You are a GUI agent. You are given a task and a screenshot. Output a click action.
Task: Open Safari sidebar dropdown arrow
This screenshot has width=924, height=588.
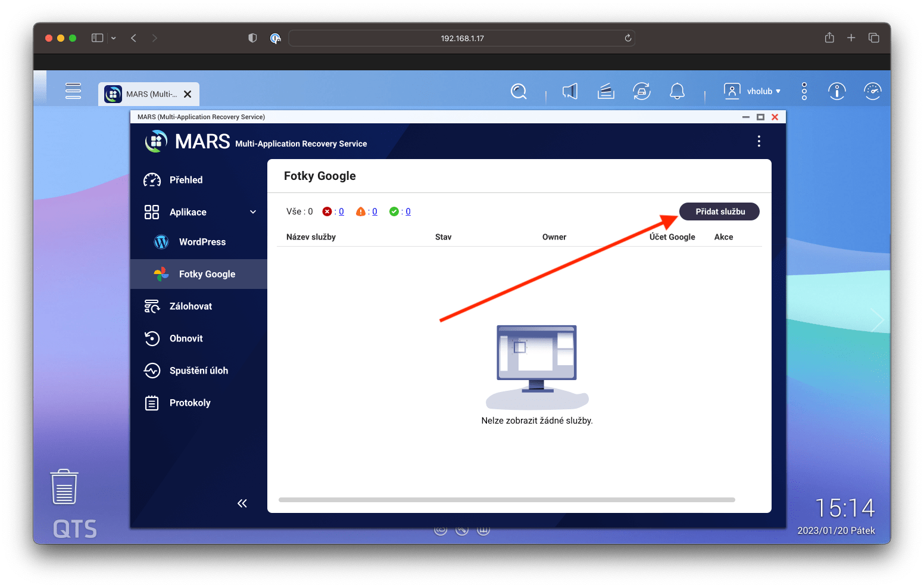pyautogui.click(x=113, y=38)
